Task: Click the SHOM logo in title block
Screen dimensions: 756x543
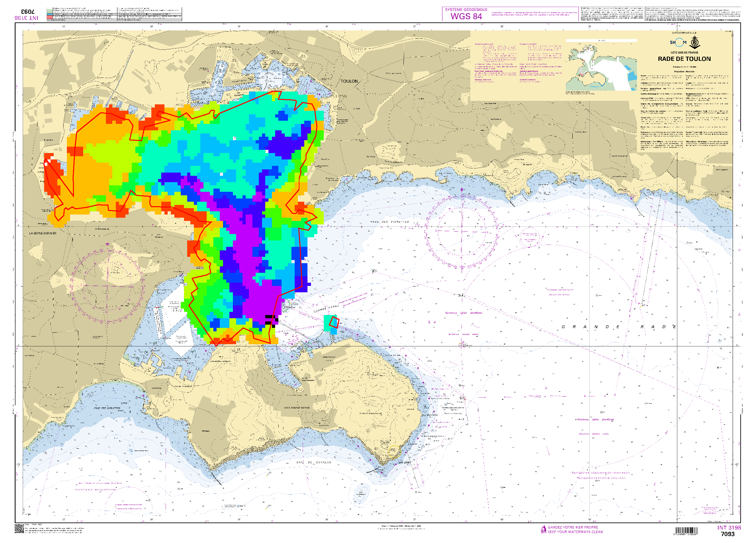Action: 678,42
